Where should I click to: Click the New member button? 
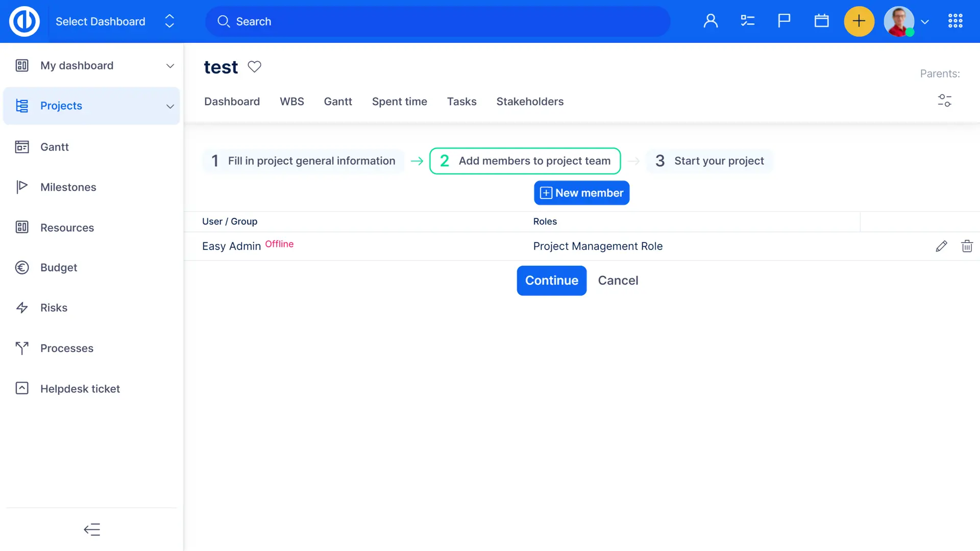pos(581,193)
